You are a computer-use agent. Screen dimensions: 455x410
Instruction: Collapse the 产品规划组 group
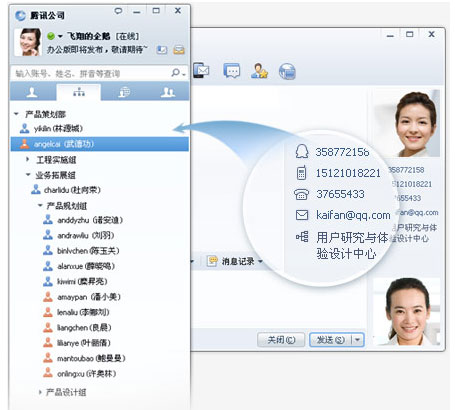pos(40,205)
